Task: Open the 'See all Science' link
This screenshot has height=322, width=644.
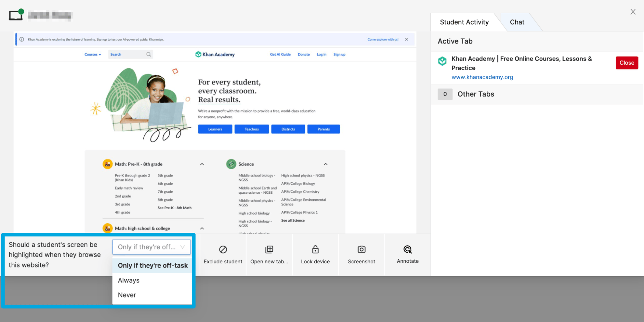Action: tap(293, 220)
